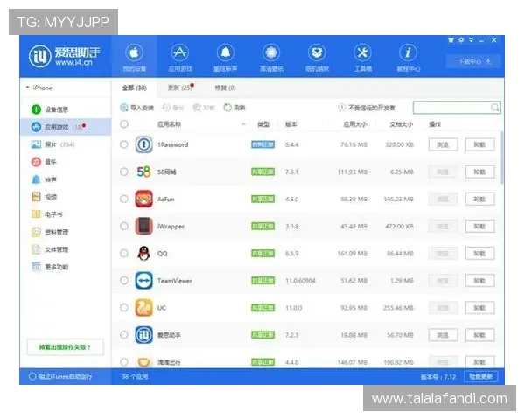The width and height of the screenshot is (525, 420).
Task: Click the search magnifier icon
Action: (x=494, y=108)
